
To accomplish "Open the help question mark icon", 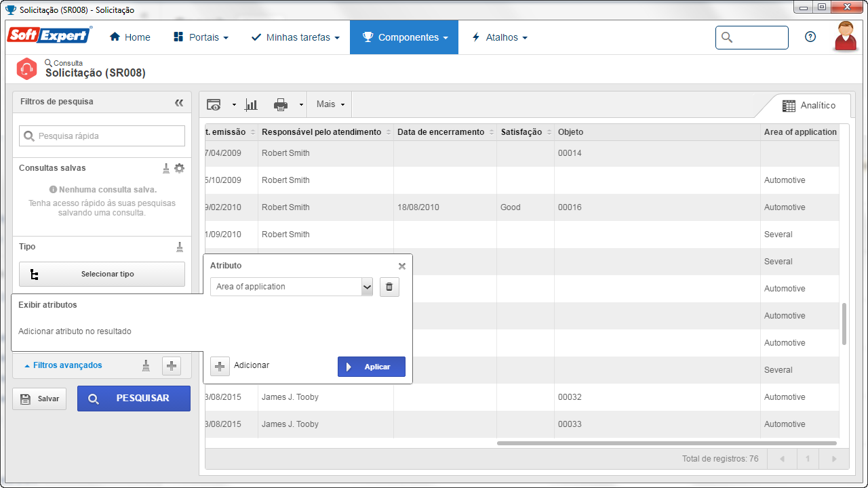I will (x=810, y=37).
